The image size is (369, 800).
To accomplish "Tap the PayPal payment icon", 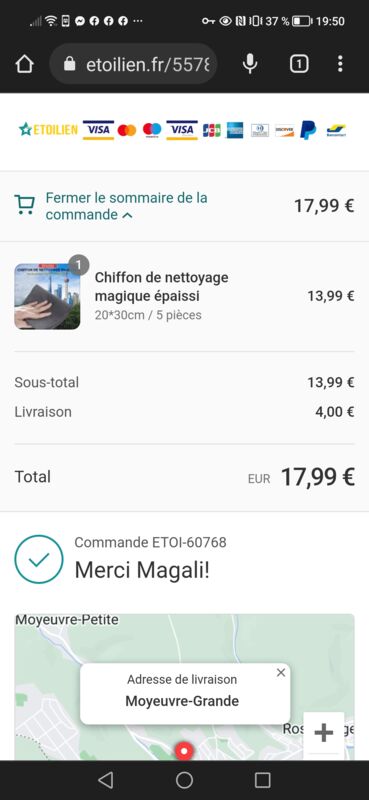I will point(308,130).
